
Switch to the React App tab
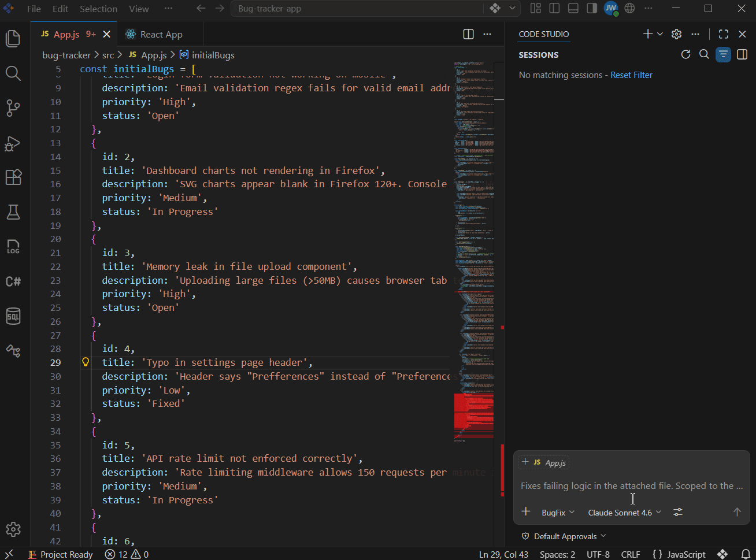tap(161, 34)
